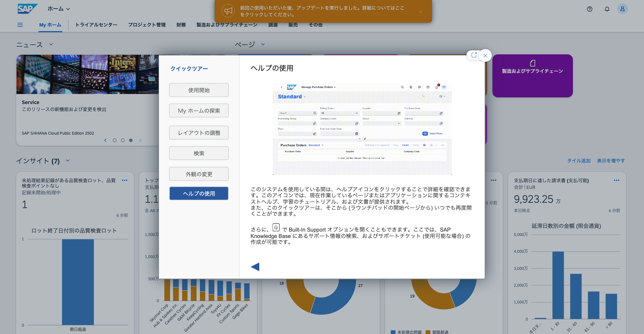Open the notifications bell
The width and height of the screenshot is (644, 334).
(607, 9)
